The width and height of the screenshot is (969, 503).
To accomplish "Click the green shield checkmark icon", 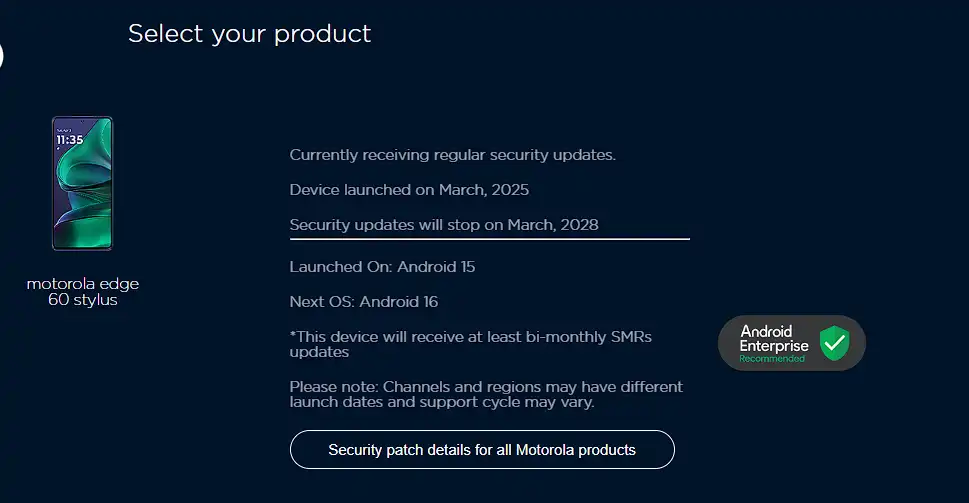I will (834, 343).
